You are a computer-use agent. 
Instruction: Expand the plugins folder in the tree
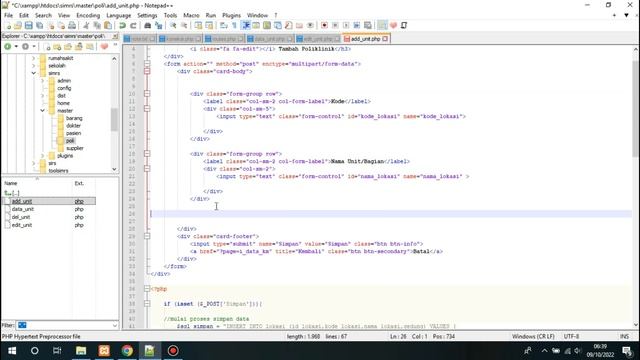[x=42, y=156]
